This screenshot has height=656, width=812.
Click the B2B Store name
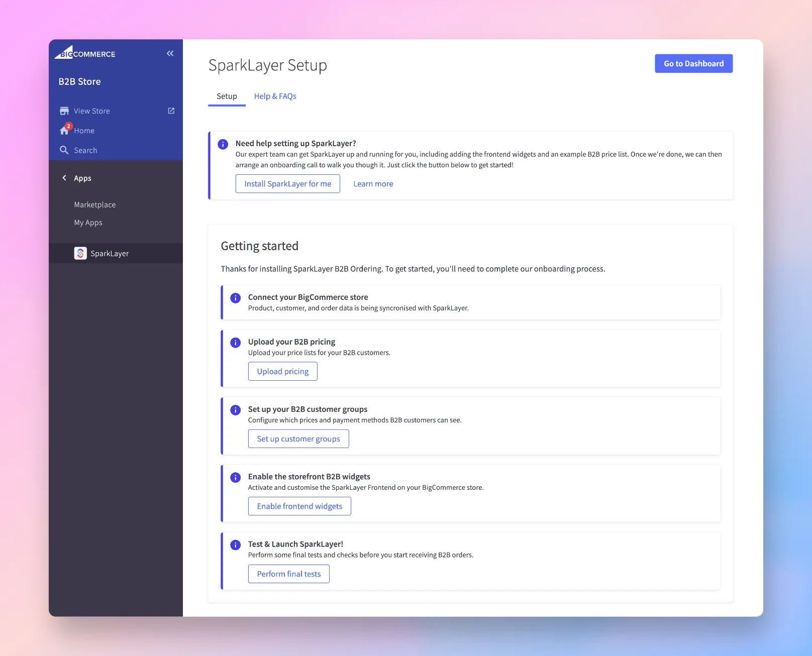[79, 81]
